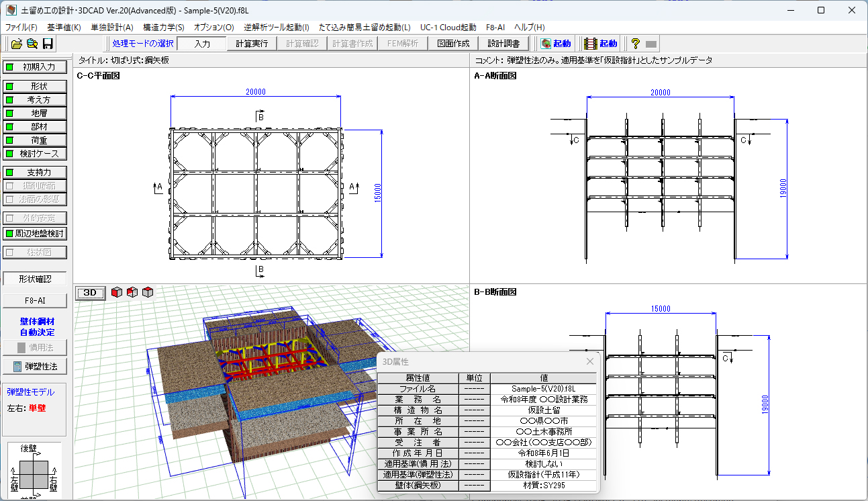Click the 壁体鋼材 自動決定 label
The height and width of the screenshot is (501, 868).
click(x=37, y=327)
